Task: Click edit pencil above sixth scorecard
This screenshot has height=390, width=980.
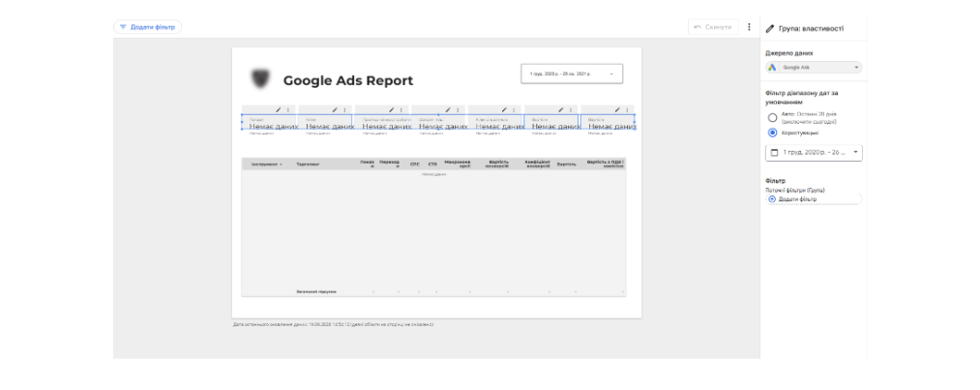Action: tap(561, 110)
